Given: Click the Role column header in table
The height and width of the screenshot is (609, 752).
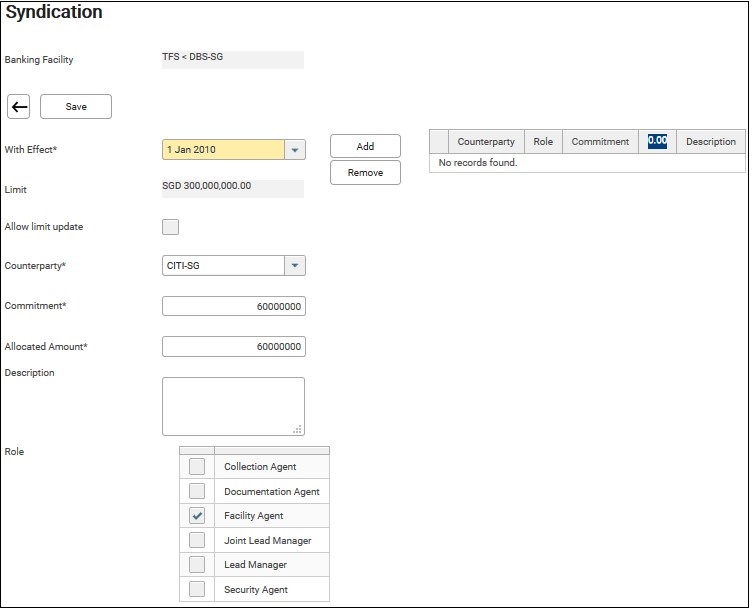Looking at the screenshot, I should (x=543, y=142).
